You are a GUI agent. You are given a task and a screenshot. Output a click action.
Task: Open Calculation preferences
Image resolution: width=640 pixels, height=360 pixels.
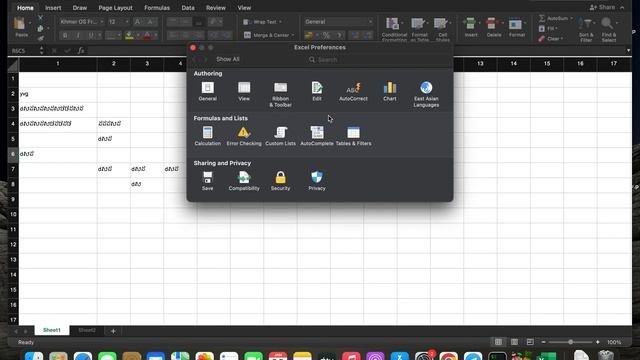click(207, 136)
